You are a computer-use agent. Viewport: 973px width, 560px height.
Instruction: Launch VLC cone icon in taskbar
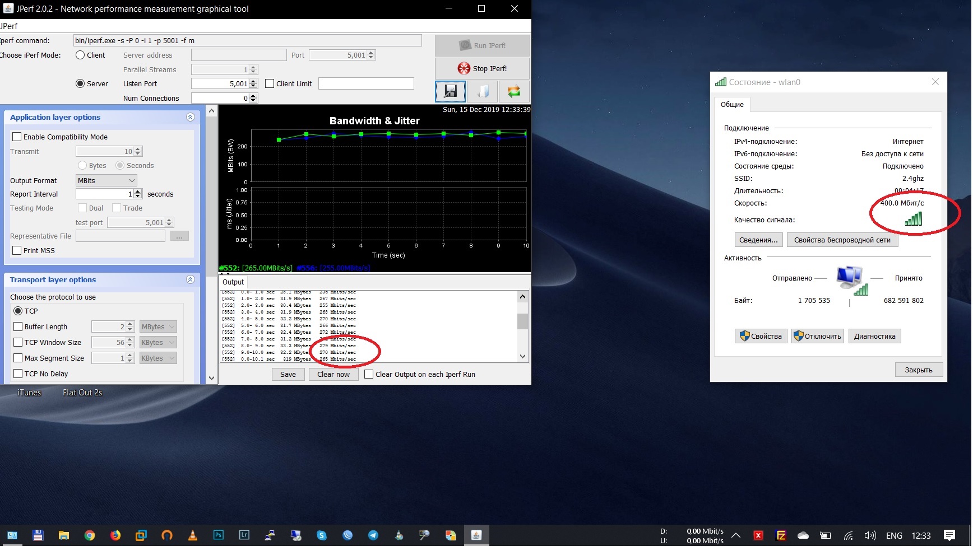tap(192, 535)
